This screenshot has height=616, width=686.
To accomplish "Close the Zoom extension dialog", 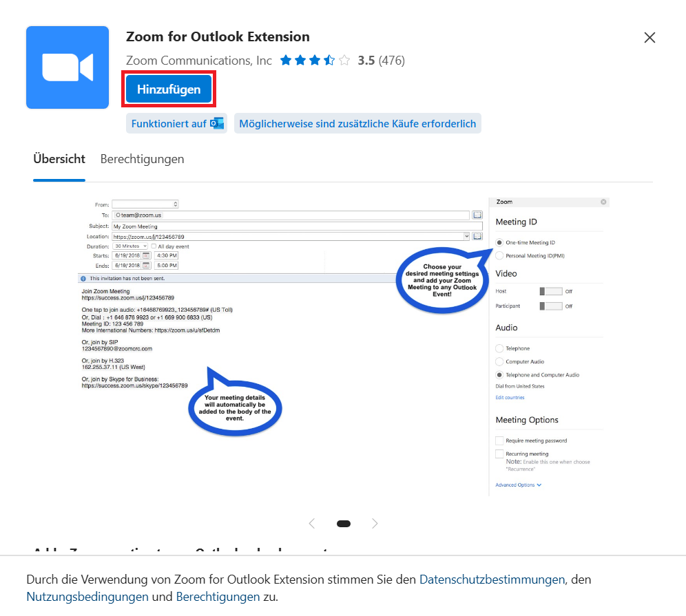I will (649, 38).
